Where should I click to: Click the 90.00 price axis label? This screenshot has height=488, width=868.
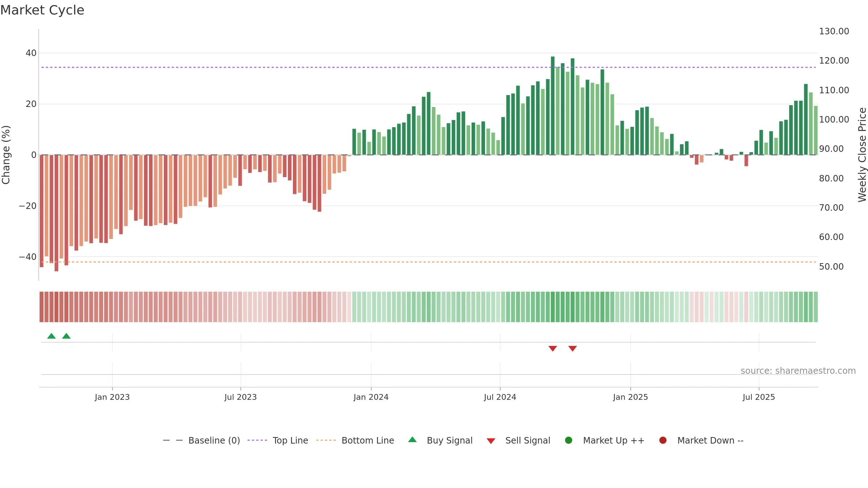pyautogui.click(x=831, y=149)
